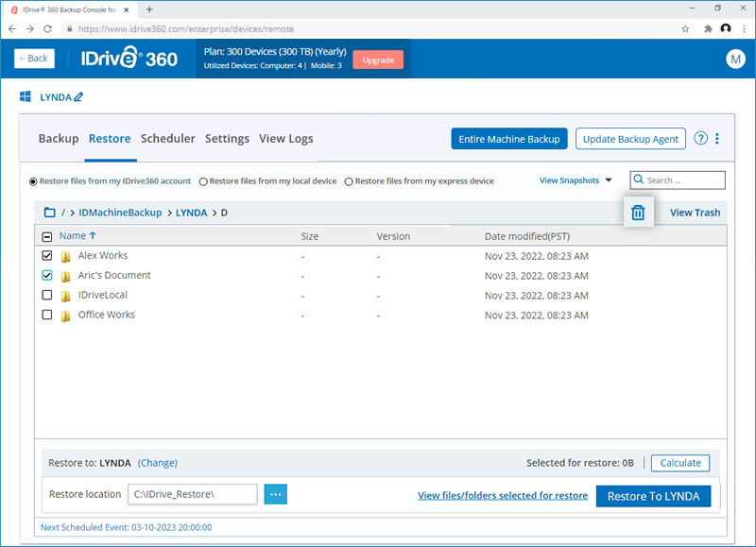
Task: Click the Aric's Document folder icon
Action: [x=65, y=276]
